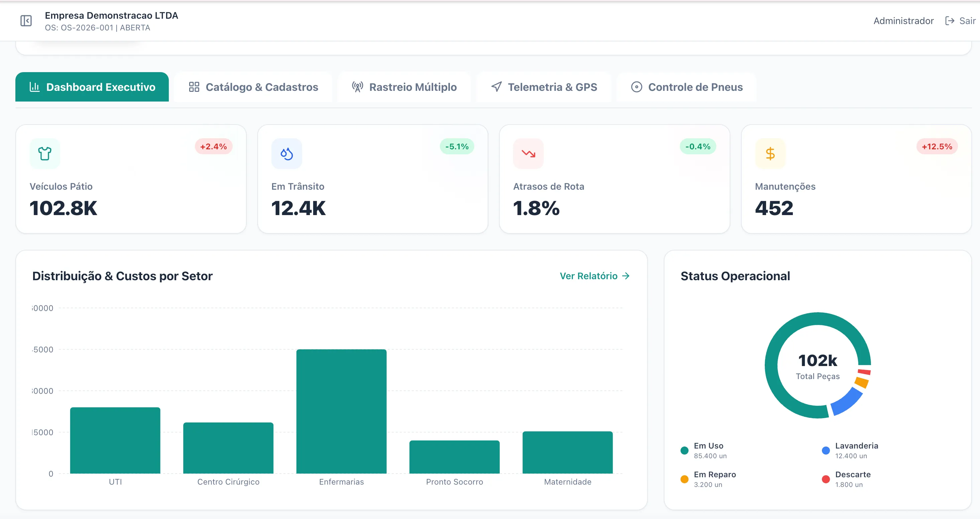Click the Em Uso teal legend dot
Viewport: 980px width, 519px height.
coord(685,451)
